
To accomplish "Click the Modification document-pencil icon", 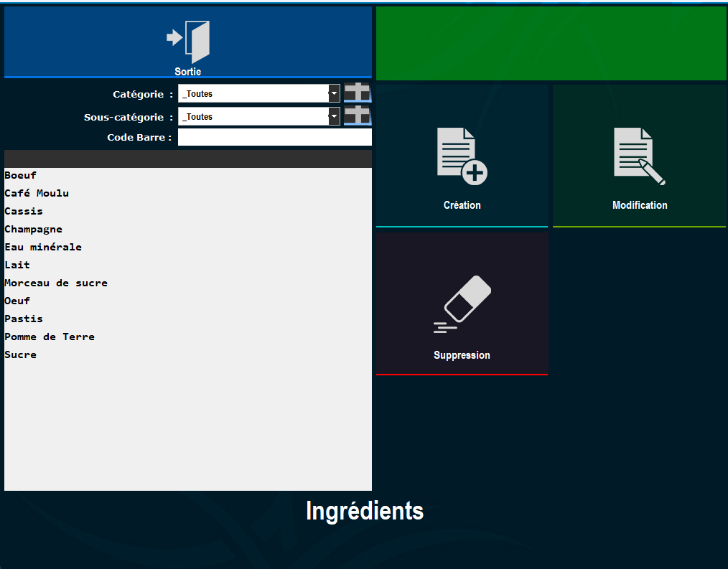I will (x=639, y=156).
